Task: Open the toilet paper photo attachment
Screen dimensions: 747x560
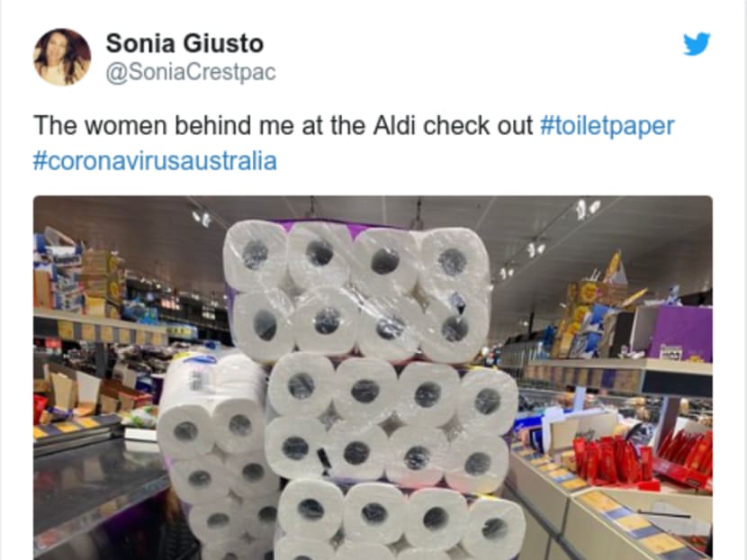Action: [373, 377]
